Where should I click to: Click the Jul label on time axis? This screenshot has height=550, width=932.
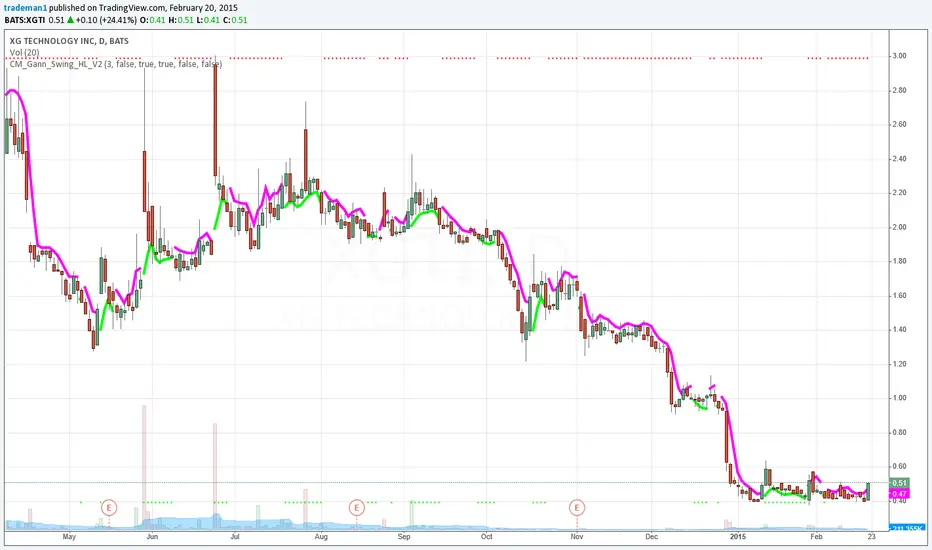235,536
